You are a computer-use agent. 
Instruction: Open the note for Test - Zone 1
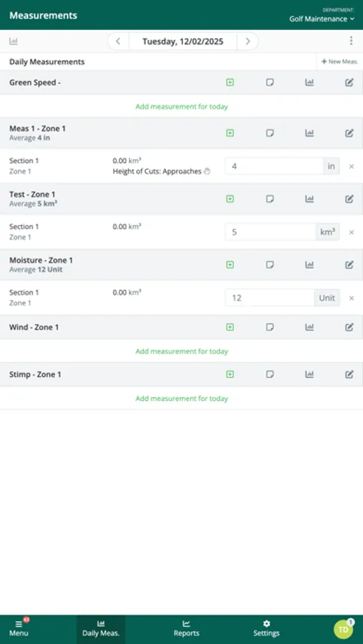coord(270,199)
